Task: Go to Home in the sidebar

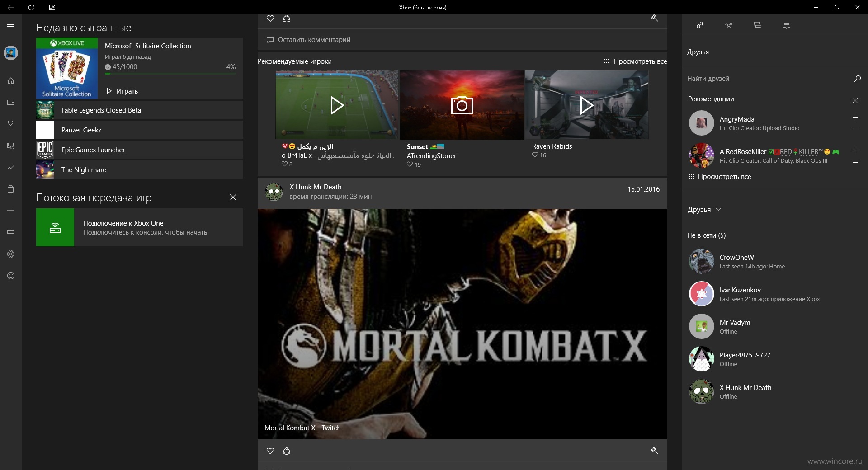Action: tap(11, 81)
